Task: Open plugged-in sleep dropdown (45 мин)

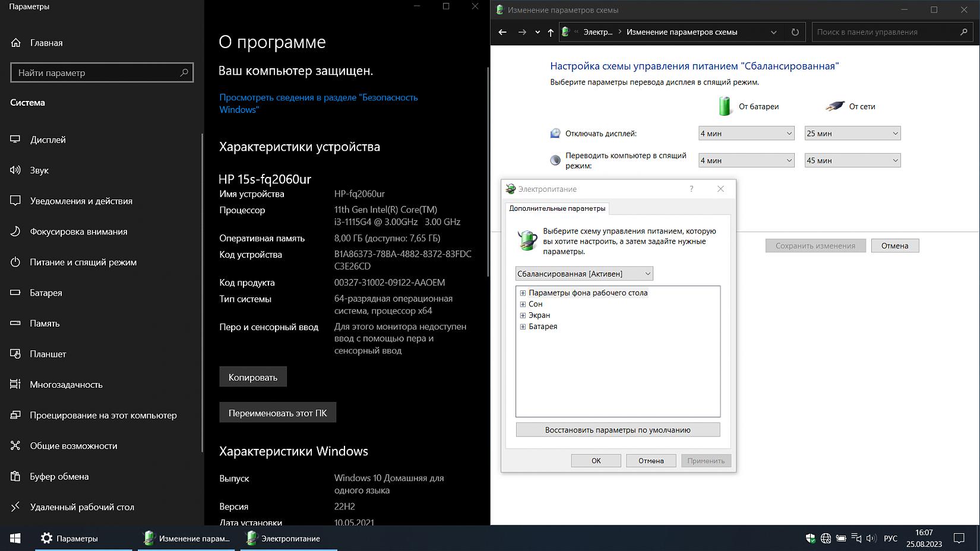Action: pos(853,160)
